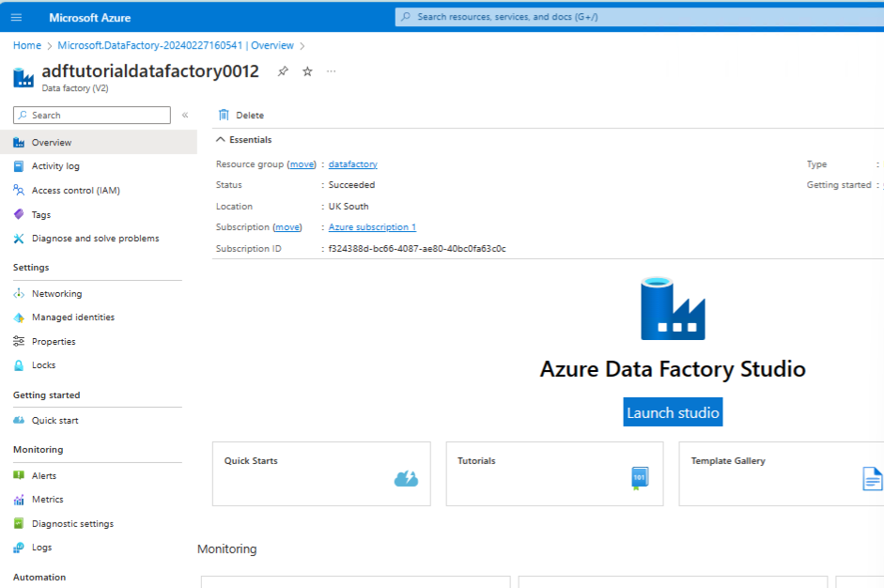Image resolution: width=884 pixels, height=588 pixels.
Task: Open the more options ellipsis
Action: click(x=331, y=71)
